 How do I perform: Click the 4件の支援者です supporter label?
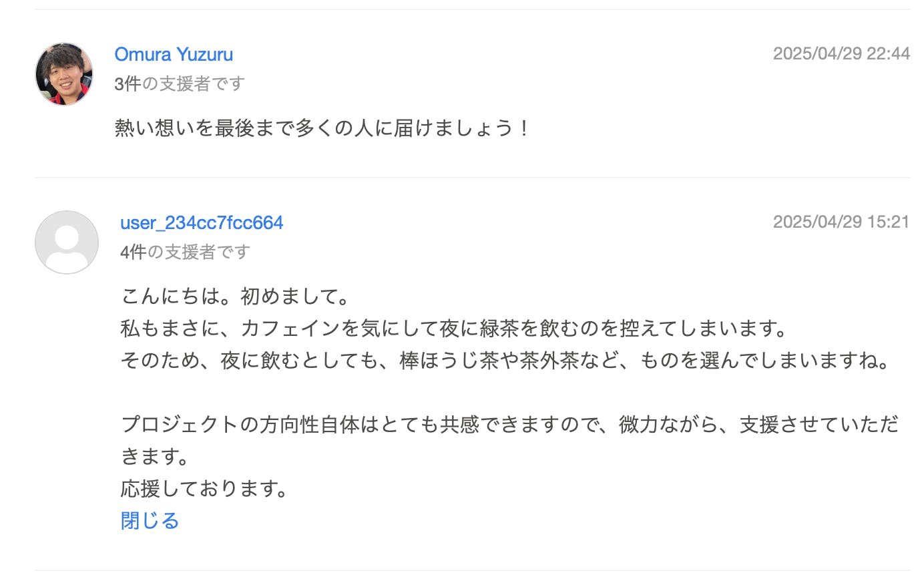185,252
